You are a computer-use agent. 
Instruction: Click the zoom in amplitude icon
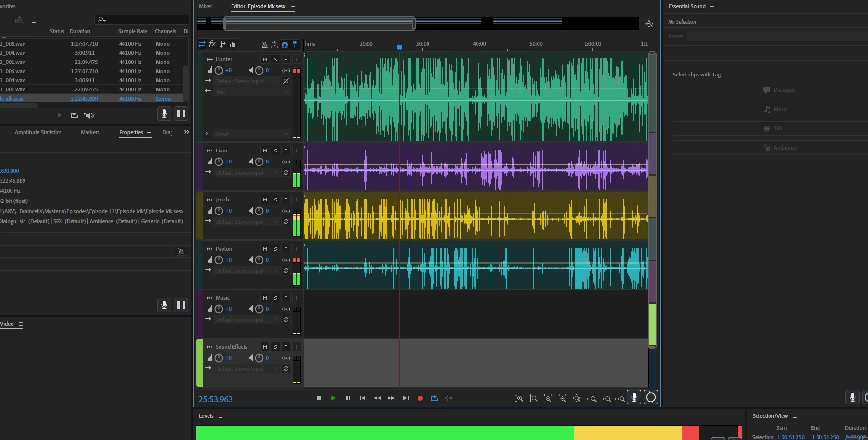click(519, 399)
